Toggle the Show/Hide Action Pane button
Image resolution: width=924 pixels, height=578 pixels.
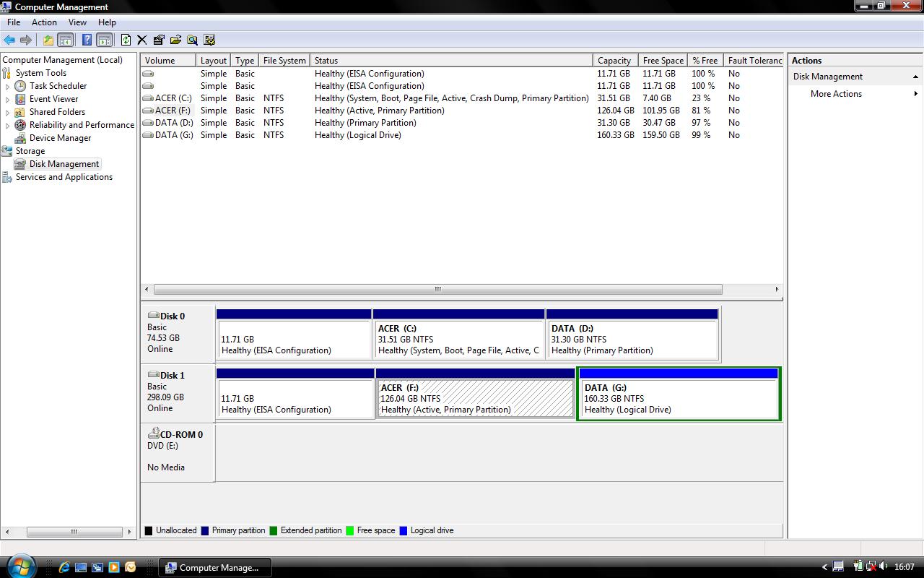click(104, 40)
